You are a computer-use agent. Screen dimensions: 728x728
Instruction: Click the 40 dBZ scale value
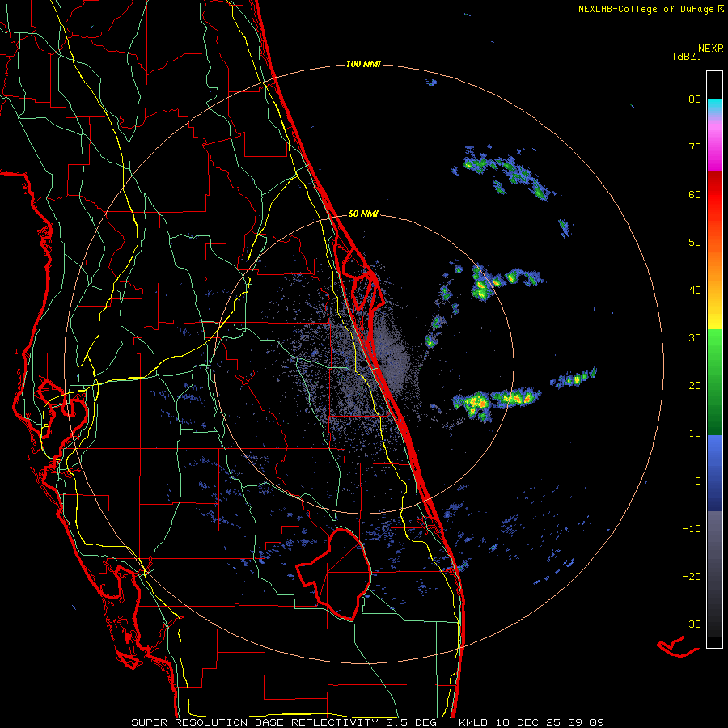pyautogui.click(x=695, y=290)
